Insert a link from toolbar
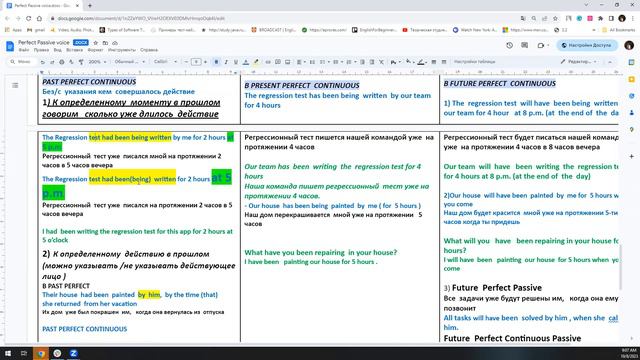 [x=268, y=62]
